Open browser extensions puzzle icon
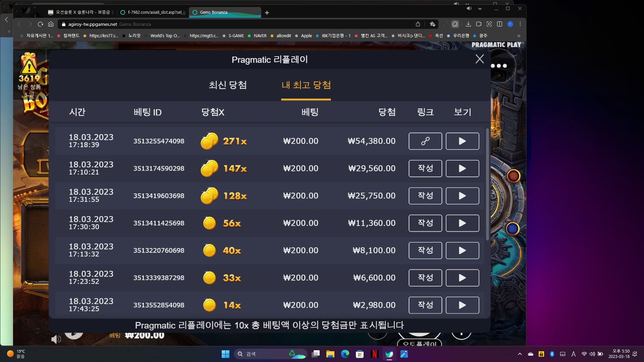The width and height of the screenshot is (644, 362). (x=455, y=24)
